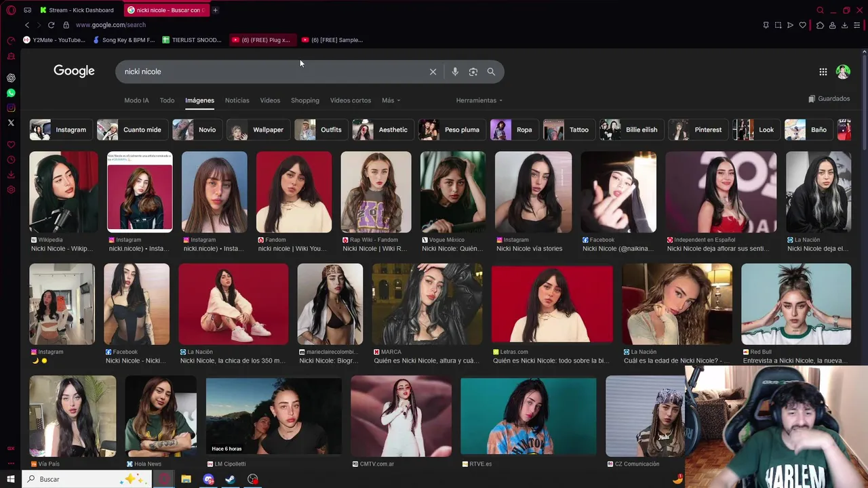The image size is (868, 488).
Task: Open Easy Setup sliders menu
Action: tap(857, 25)
